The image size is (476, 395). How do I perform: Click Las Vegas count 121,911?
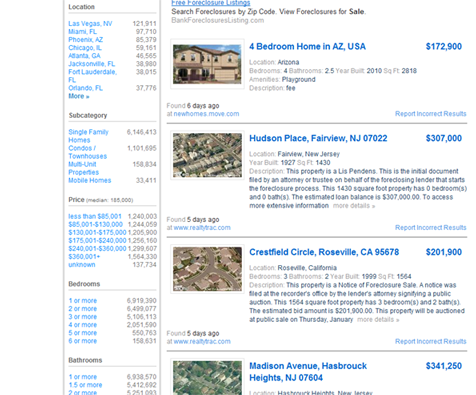144,24
